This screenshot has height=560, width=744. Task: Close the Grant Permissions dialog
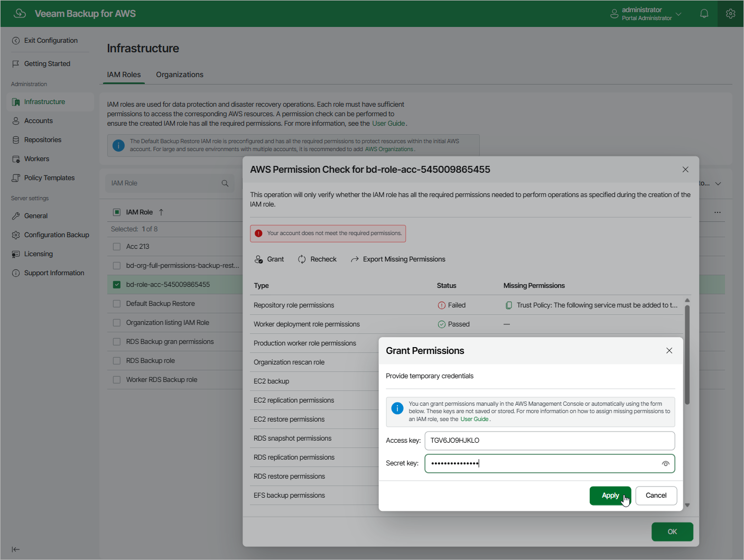(669, 351)
